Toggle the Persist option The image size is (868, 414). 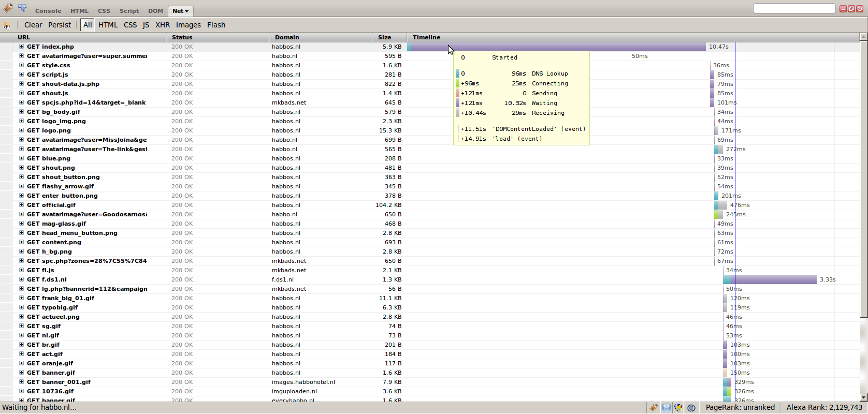[x=60, y=25]
